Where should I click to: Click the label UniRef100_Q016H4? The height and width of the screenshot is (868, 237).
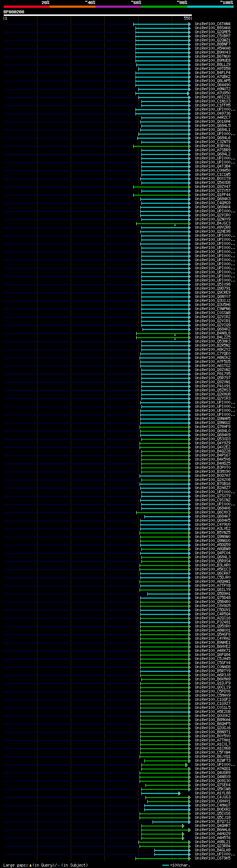click(213, 121)
